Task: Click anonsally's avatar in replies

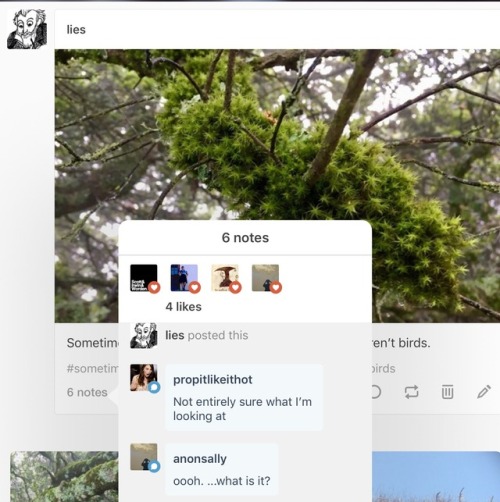Action: pyautogui.click(x=144, y=457)
